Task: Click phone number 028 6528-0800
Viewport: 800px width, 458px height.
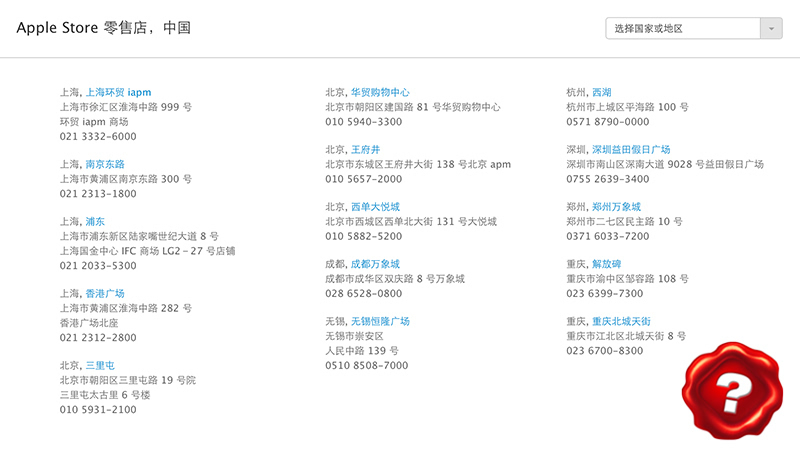Action: pos(364,293)
